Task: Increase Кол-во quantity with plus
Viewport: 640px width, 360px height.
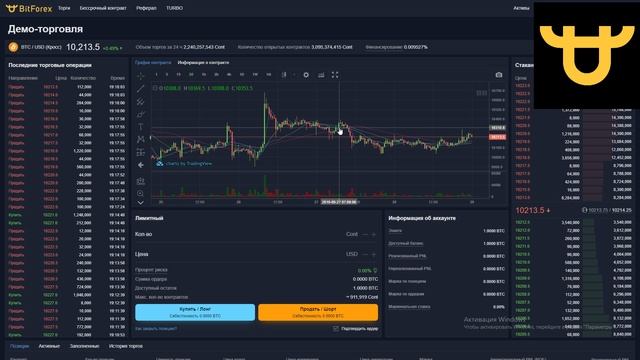Action: [373, 234]
